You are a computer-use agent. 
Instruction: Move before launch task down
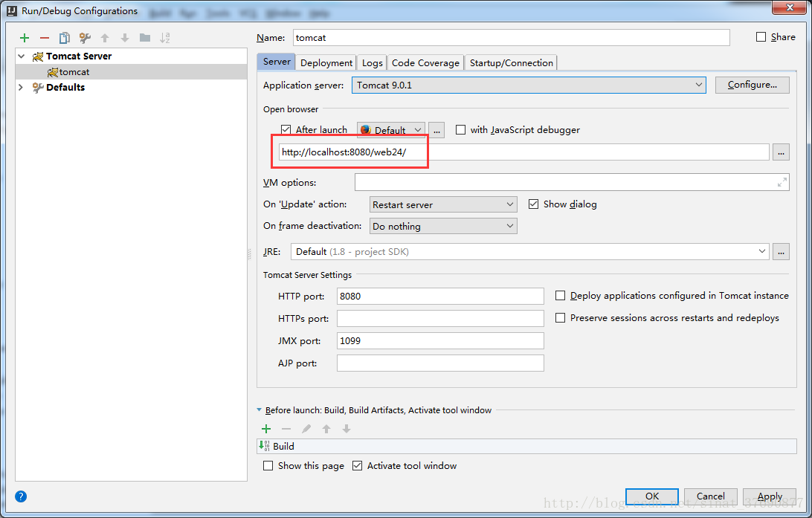[347, 429]
